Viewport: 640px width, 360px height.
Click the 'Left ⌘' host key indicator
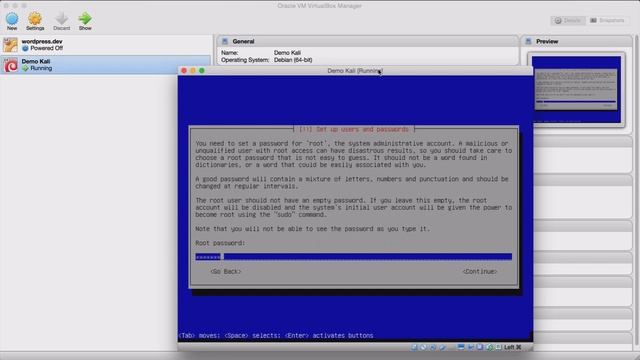point(513,347)
